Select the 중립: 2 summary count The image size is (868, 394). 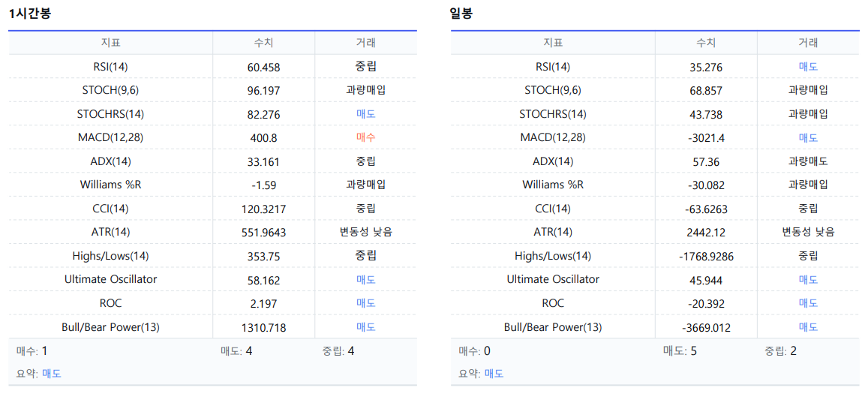(780, 350)
